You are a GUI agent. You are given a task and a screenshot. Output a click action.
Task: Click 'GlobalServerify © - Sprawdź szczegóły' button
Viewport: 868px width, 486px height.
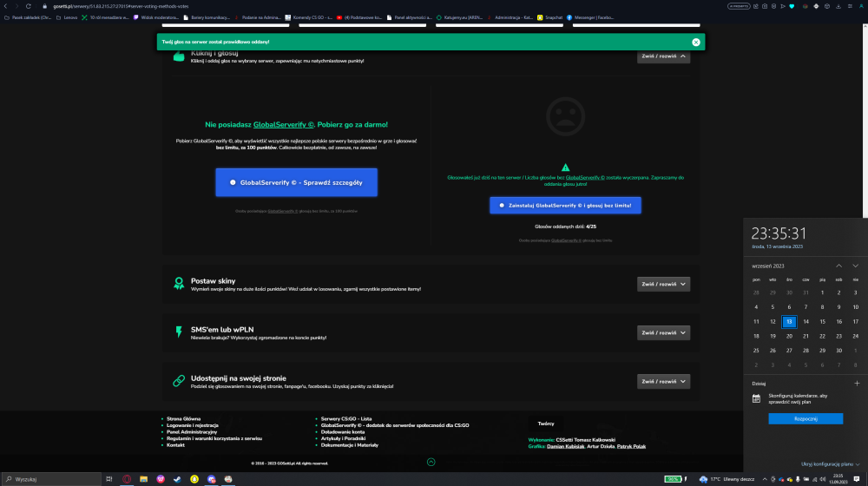(x=296, y=182)
